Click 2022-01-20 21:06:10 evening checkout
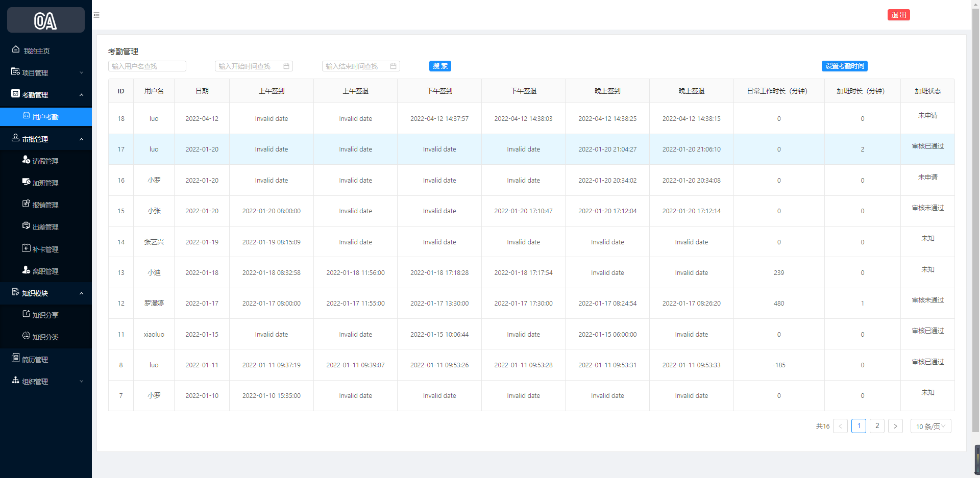Image resolution: width=980 pixels, height=478 pixels. [692, 149]
